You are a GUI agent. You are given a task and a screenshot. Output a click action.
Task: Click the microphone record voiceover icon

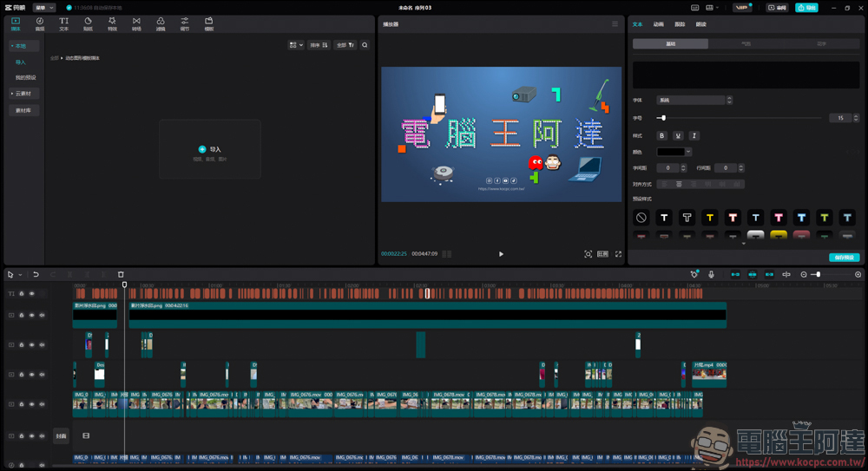pos(712,274)
